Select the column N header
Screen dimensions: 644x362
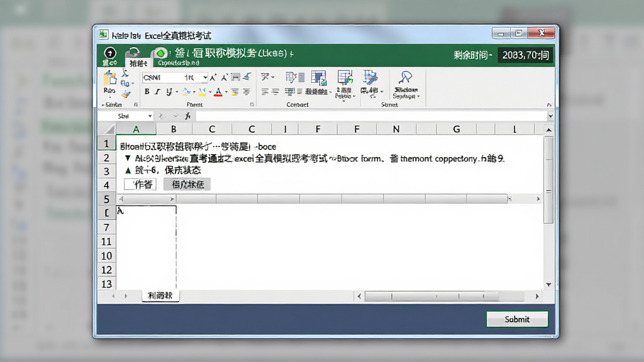396,129
